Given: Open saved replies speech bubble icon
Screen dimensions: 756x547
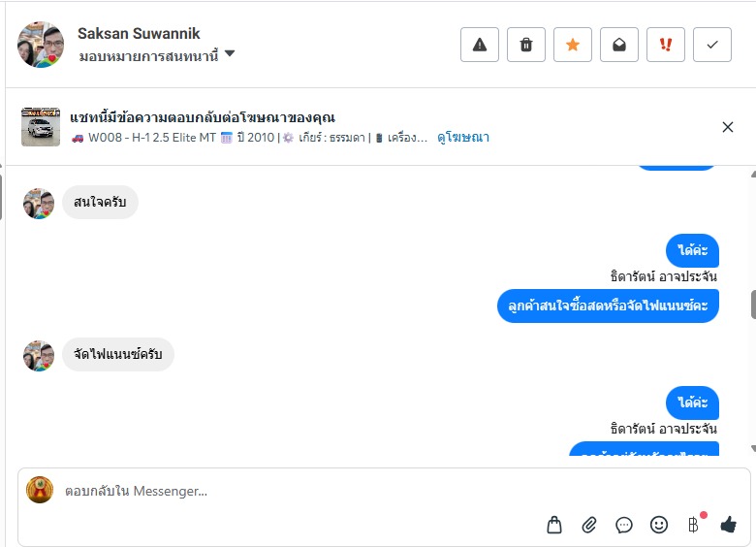Looking at the screenshot, I should (x=624, y=525).
